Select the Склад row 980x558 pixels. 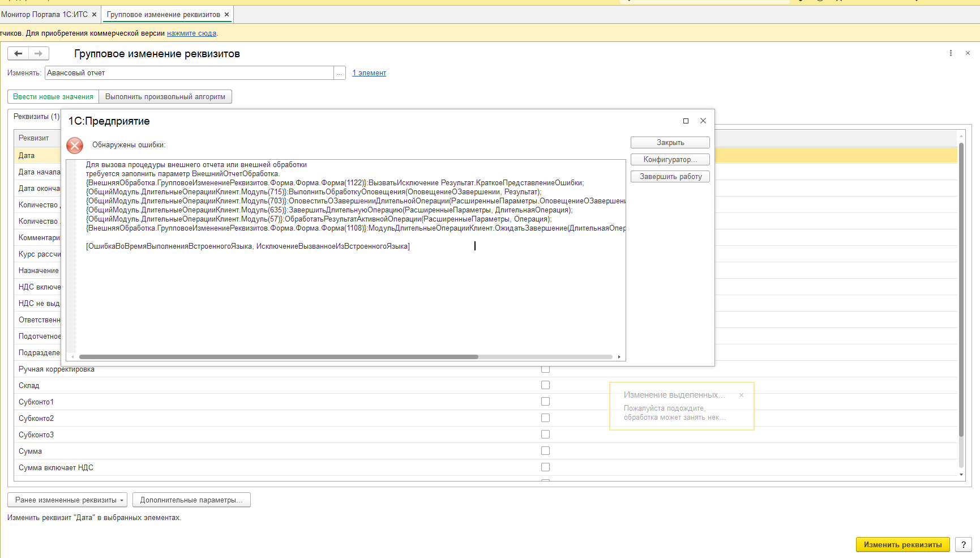[x=485, y=386]
